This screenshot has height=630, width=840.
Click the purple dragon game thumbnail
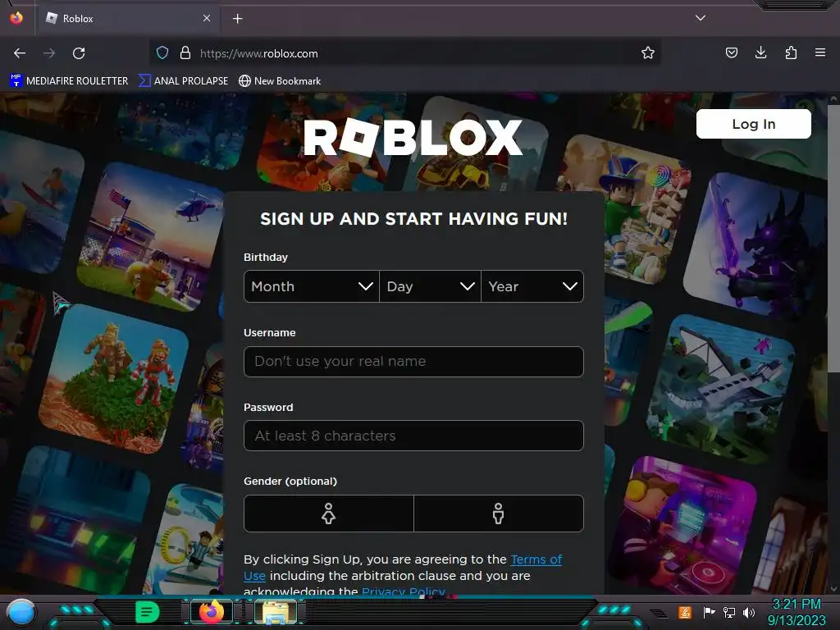(756, 246)
